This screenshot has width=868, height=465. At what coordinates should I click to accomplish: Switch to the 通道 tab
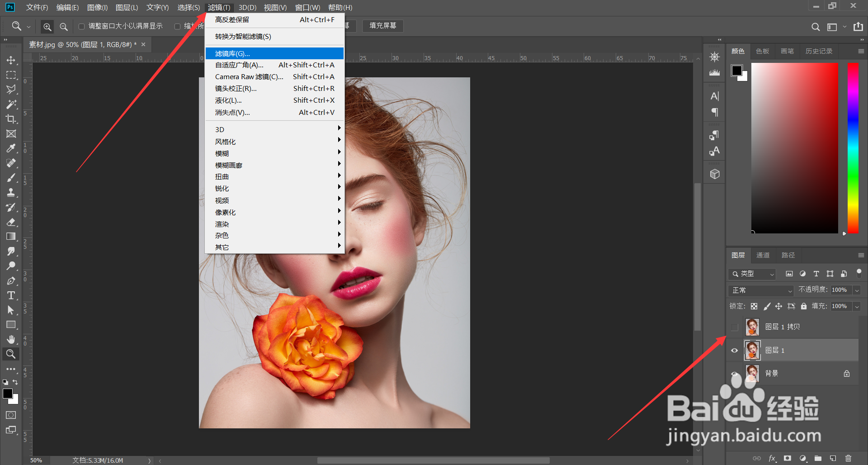pos(763,256)
